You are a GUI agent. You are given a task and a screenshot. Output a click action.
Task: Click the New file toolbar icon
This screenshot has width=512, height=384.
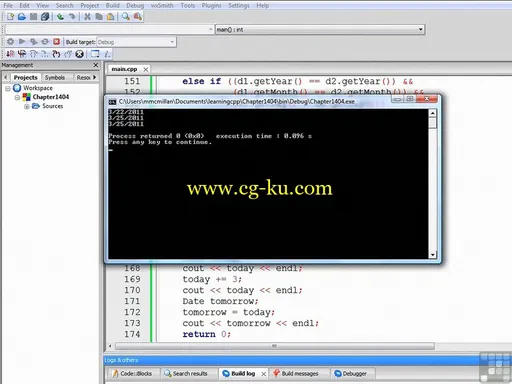click(x=10, y=16)
